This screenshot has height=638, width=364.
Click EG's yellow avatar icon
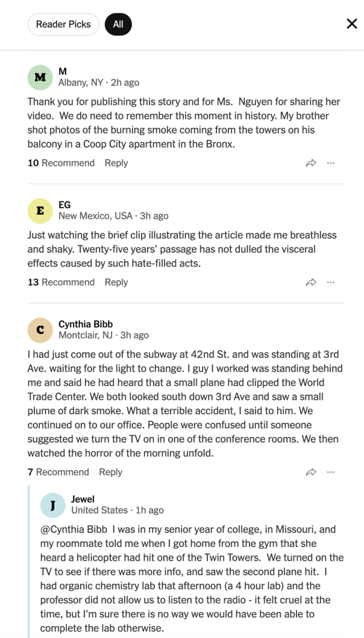40,211
